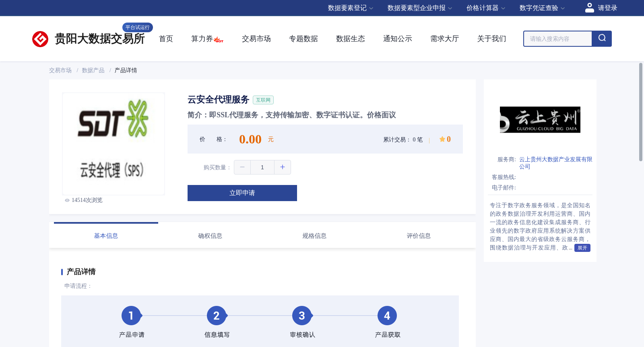Click the orange star rating icon
Image resolution: width=644 pixels, height=347 pixels.
(442, 139)
